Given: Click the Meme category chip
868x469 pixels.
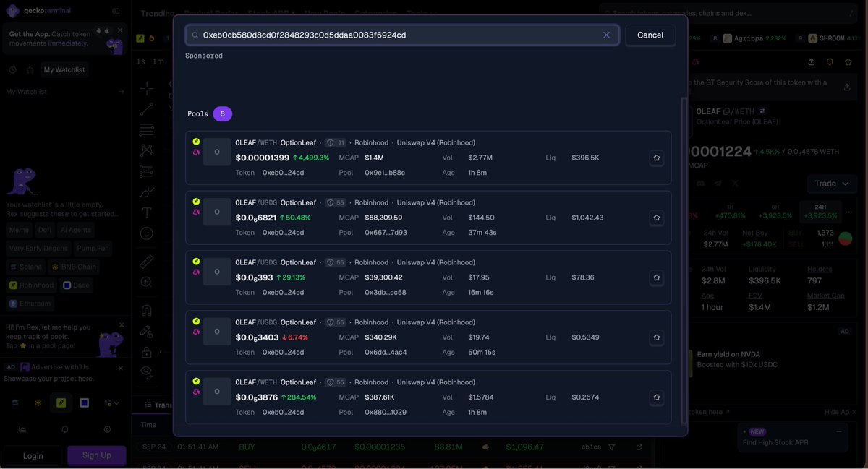Looking at the screenshot, I should click(19, 230).
